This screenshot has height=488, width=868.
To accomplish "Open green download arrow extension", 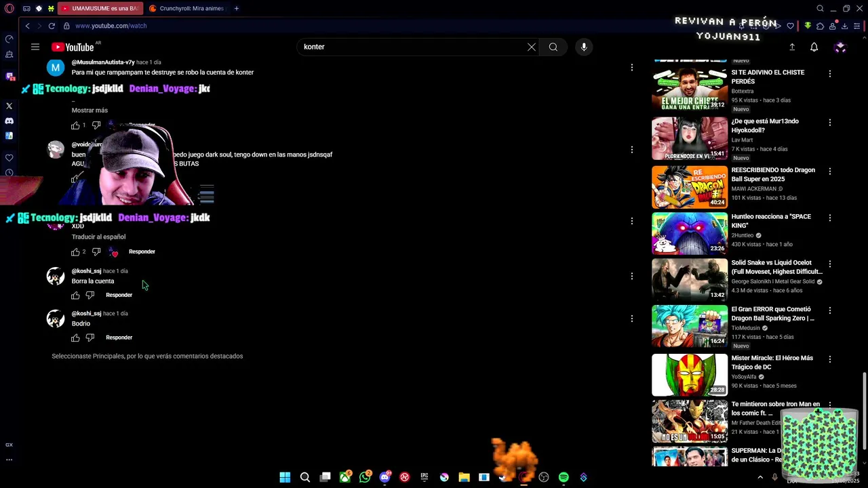I will click(x=808, y=26).
